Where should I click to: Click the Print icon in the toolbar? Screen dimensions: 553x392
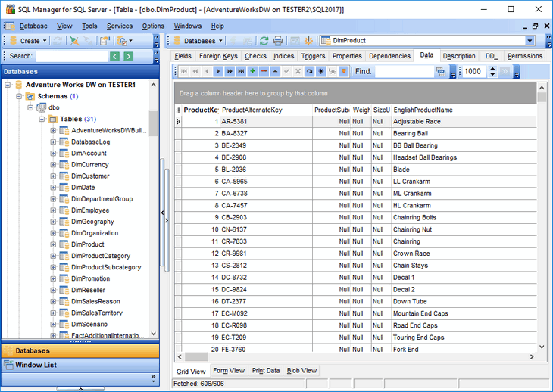[x=278, y=41]
